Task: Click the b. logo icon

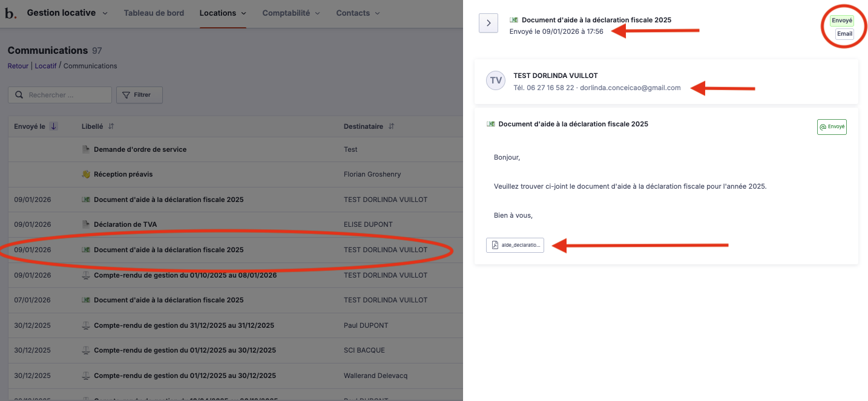Action: tap(11, 13)
